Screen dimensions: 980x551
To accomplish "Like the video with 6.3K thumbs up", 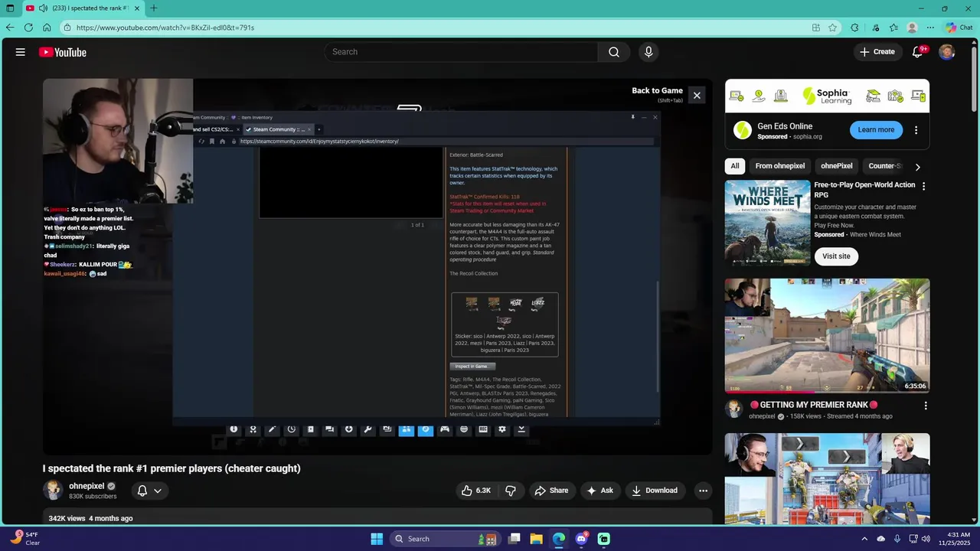I will pos(475,491).
